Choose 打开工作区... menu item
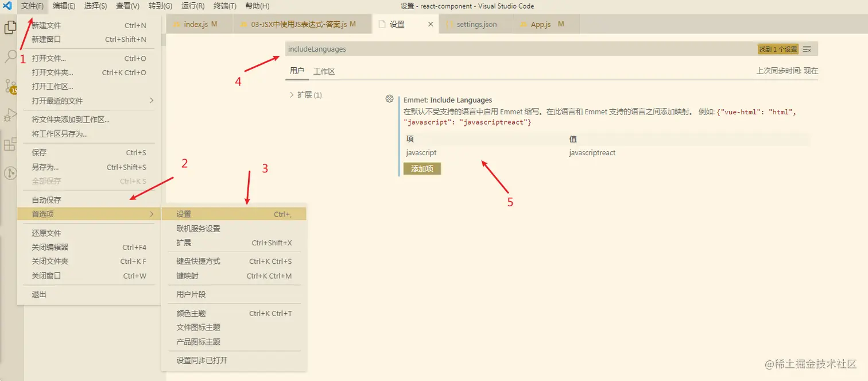 click(89, 86)
